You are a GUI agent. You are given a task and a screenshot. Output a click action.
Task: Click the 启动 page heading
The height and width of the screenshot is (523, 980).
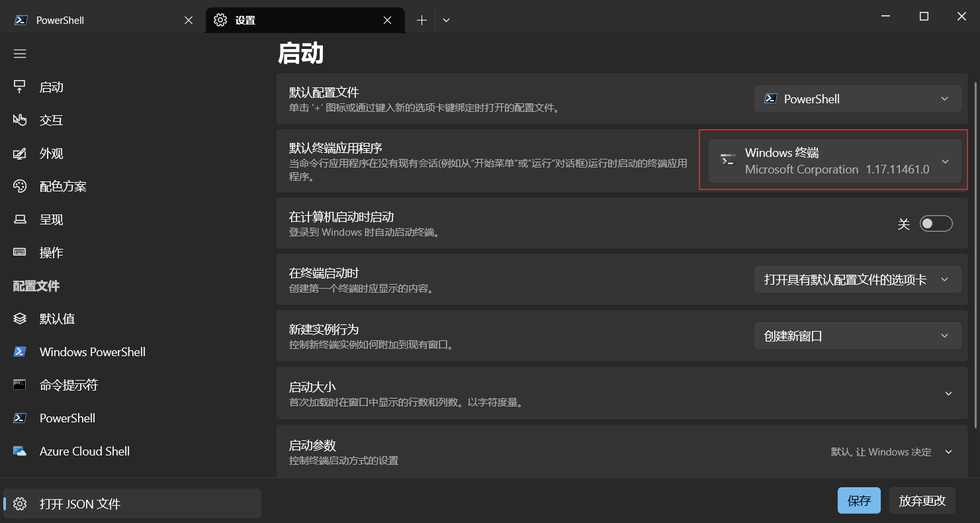point(300,54)
